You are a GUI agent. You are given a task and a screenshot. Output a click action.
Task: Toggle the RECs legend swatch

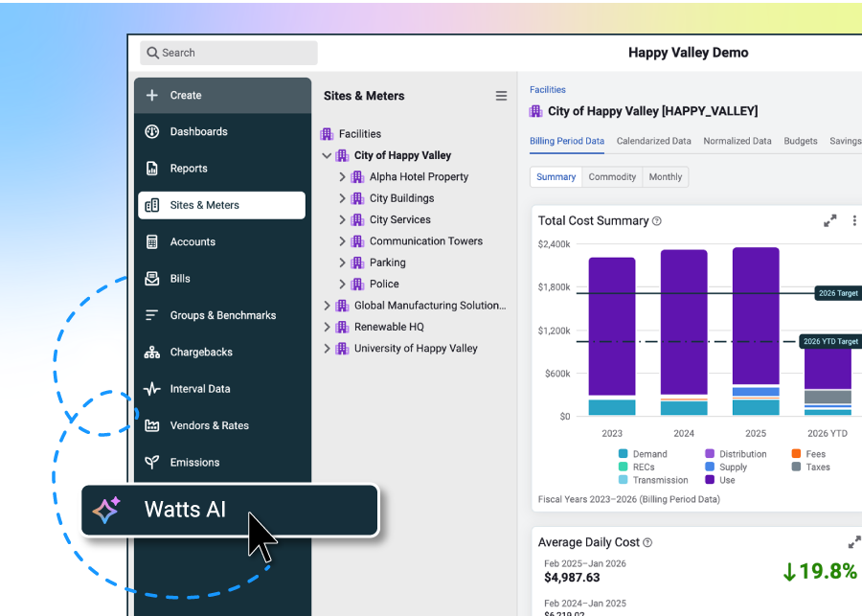pos(623,467)
